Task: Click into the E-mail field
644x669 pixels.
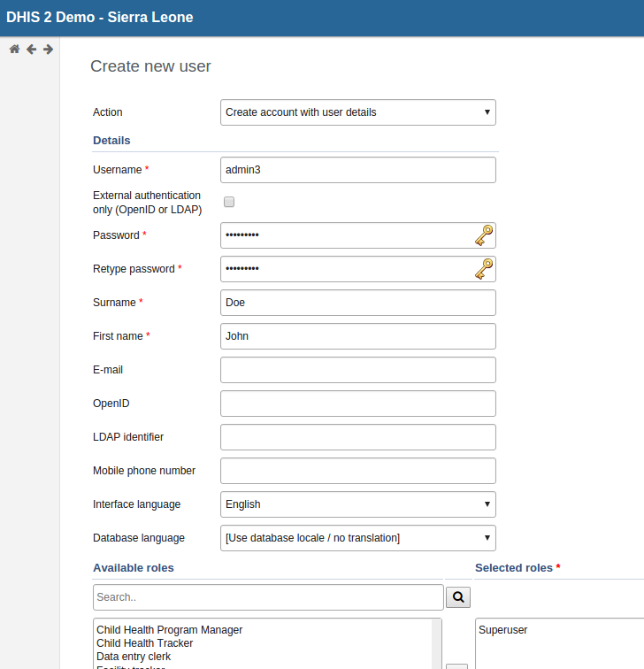Action: pyautogui.click(x=357, y=370)
